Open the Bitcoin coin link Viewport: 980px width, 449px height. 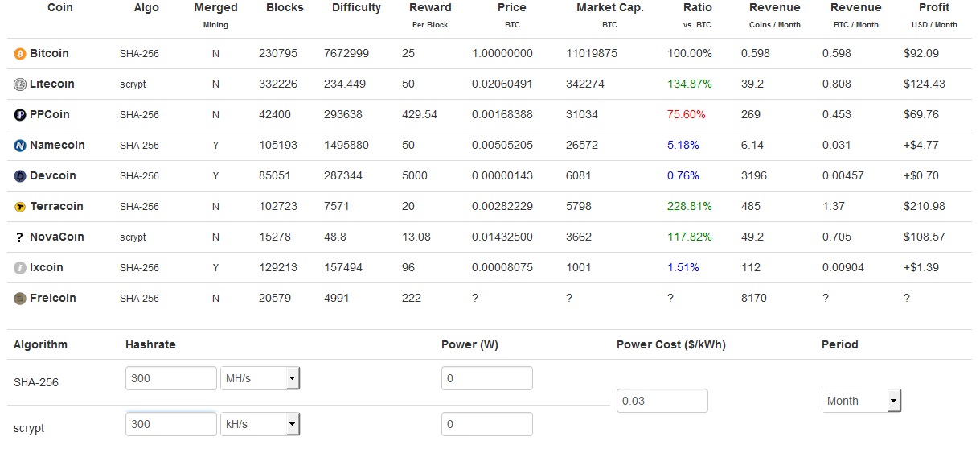point(49,53)
